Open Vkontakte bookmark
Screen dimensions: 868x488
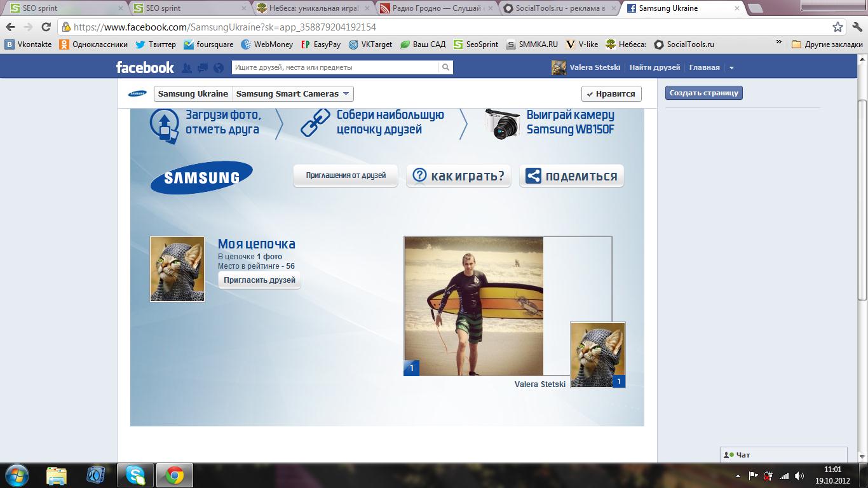point(28,44)
